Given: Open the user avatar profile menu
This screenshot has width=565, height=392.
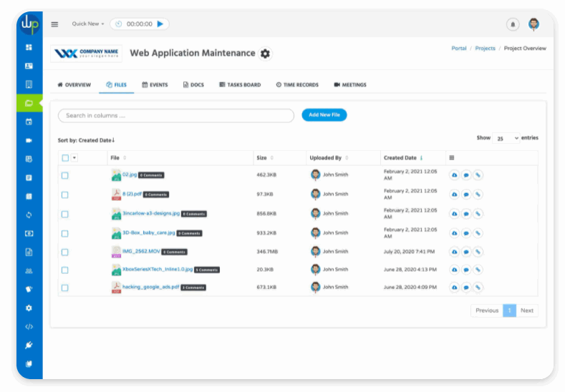Looking at the screenshot, I should point(533,24).
